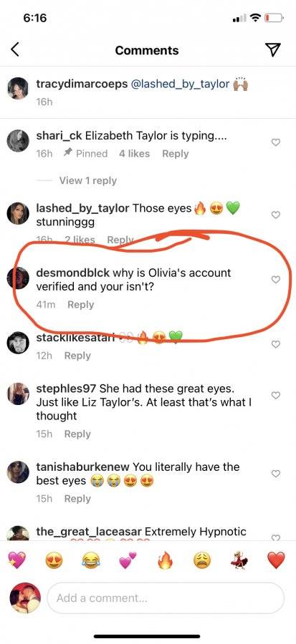Open tracydimarcoeps profile picture
296x644 pixels.
[x=18, y=88]
